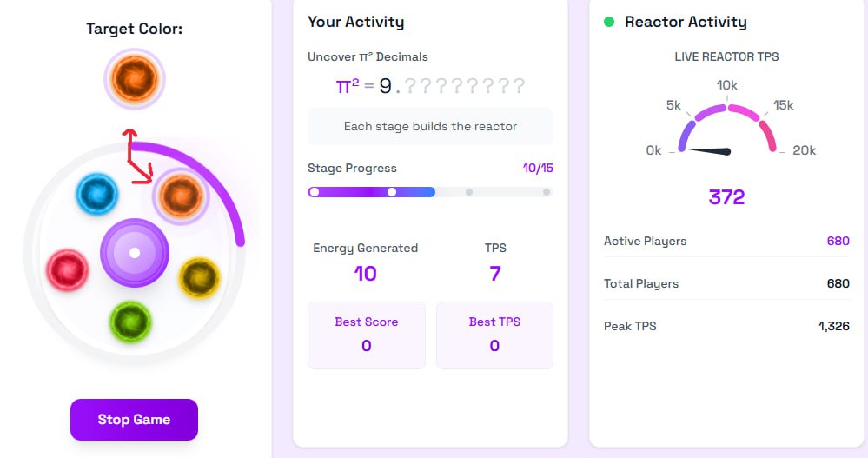
Task: Click the Live Reactor TPS gauge
Action: pos(726,130)
